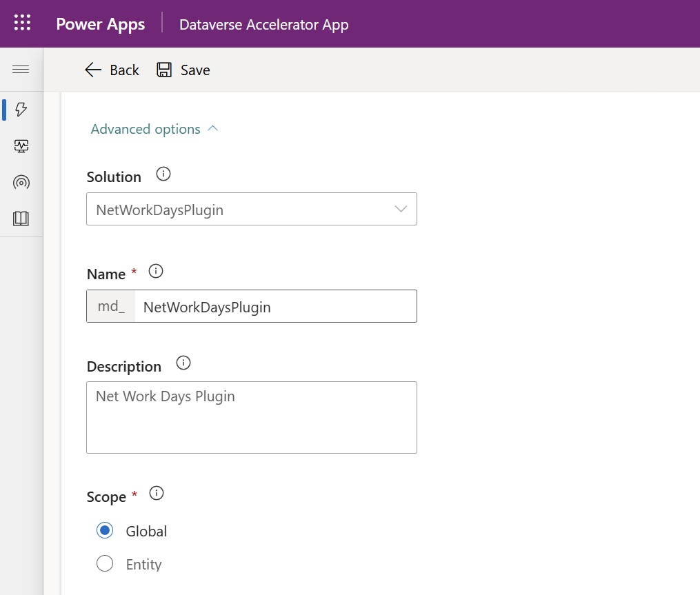Open the lightning bolt plug-ins page
Image resolution: width=700 pixels, height=595 pixels.
[21, 110]
